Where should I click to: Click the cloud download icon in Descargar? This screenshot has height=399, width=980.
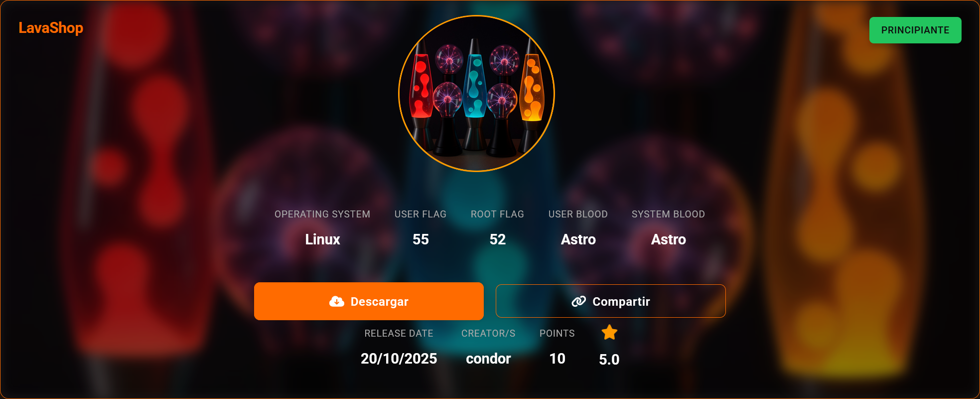point(337,301)
